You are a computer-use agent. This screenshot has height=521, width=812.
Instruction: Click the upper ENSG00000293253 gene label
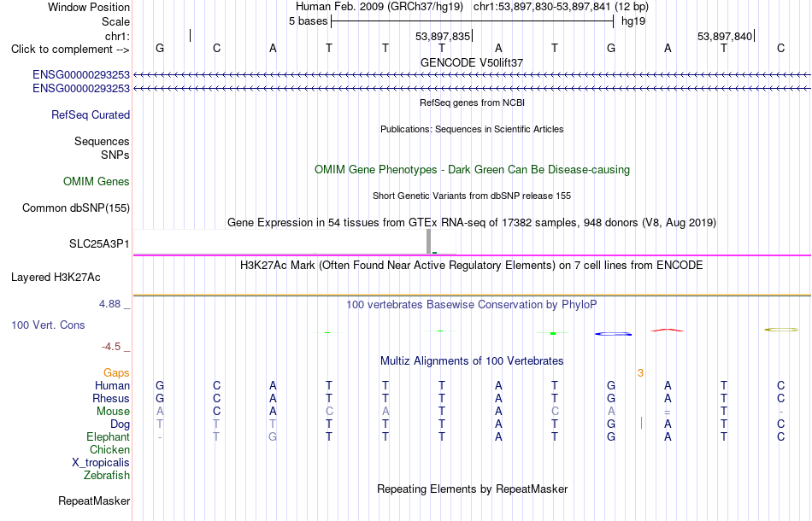tap(81, 74)
